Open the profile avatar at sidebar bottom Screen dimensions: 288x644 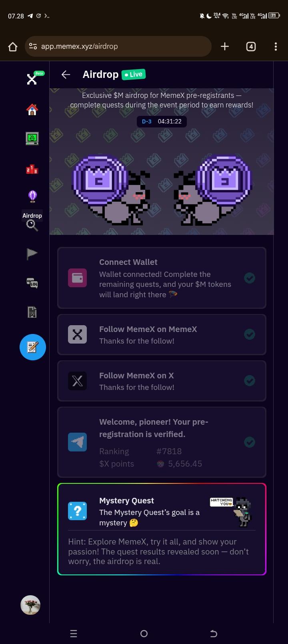point(30,605)
